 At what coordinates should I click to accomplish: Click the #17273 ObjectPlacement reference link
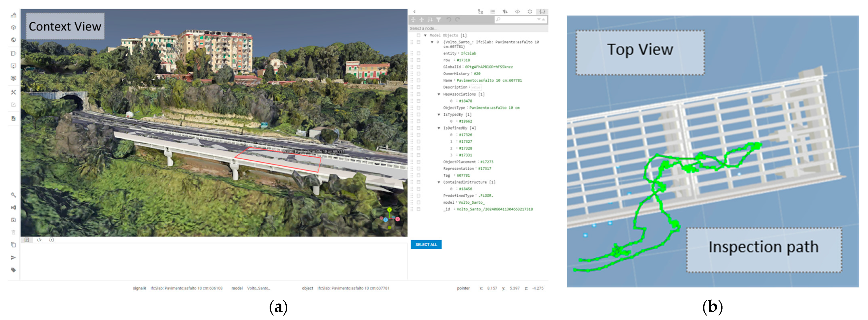click(487, 162)
